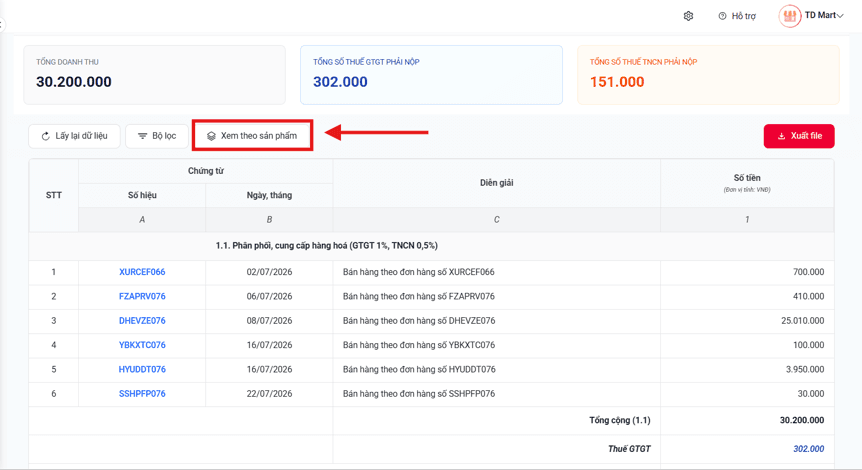Expand the TD Mart account dropdown
Viewport: 862px width, 470px height.
(x=839, y=16)
